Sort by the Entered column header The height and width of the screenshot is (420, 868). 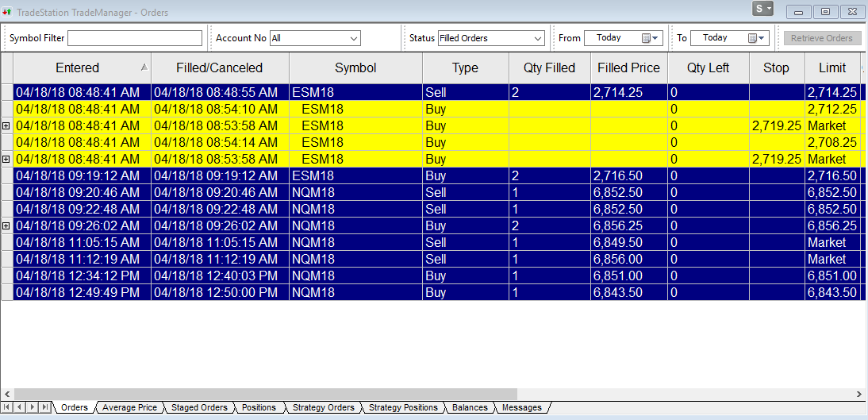[78, 68]
